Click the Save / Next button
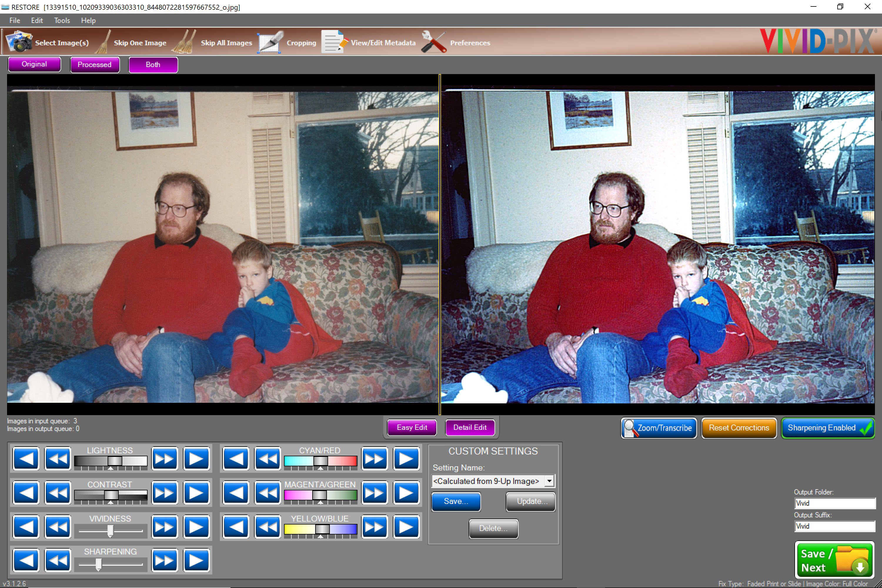 [834, 560]
